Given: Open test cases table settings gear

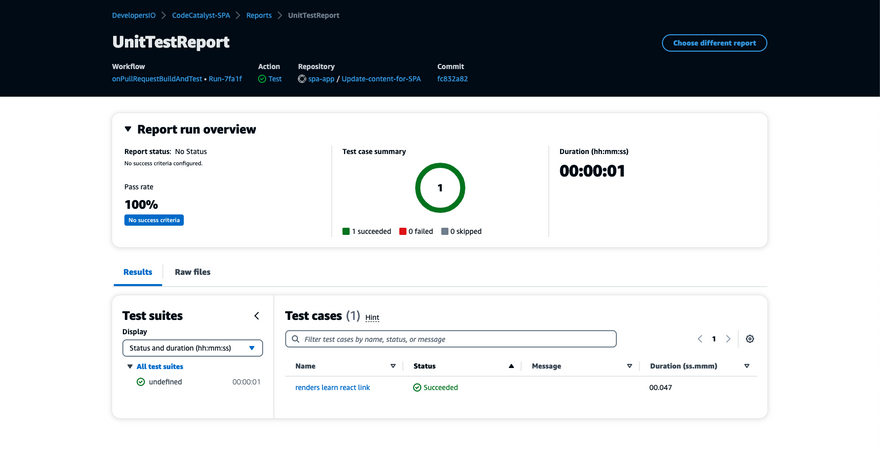Looking at the screenshot, I should 750,339.
